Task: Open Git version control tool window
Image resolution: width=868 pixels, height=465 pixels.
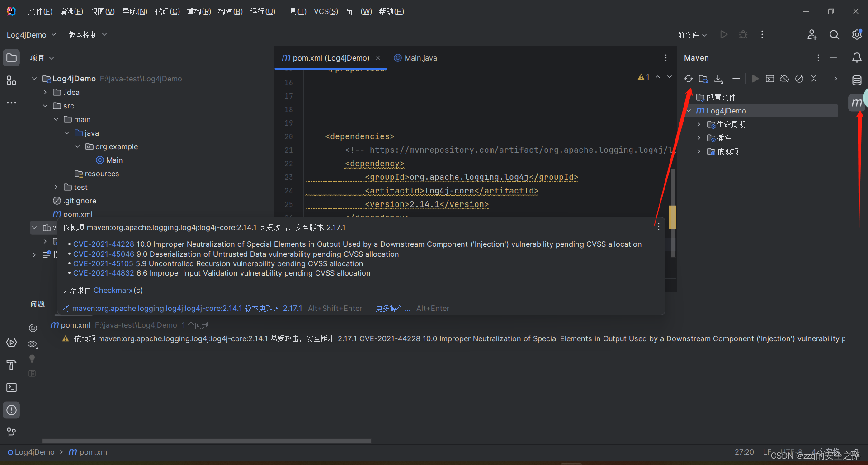Action: tap(12, 433)
